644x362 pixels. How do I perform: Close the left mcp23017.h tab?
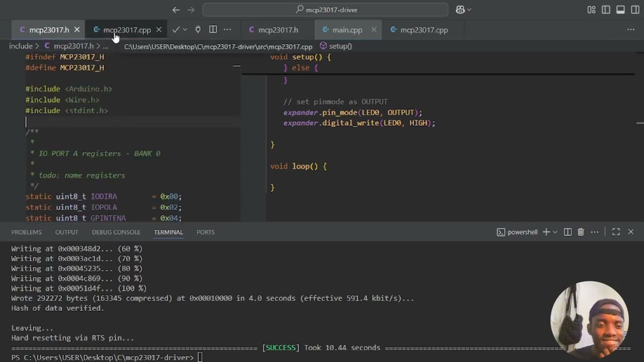(77, 30)
